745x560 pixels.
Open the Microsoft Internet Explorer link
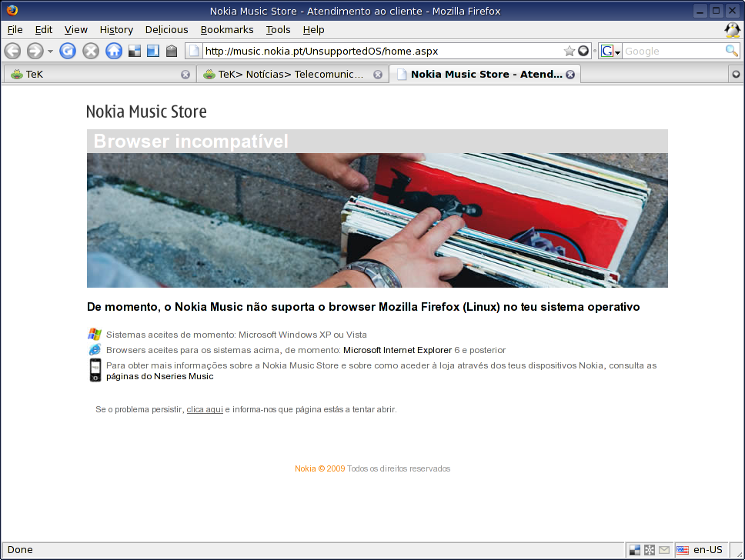click(x=397, y=350)
